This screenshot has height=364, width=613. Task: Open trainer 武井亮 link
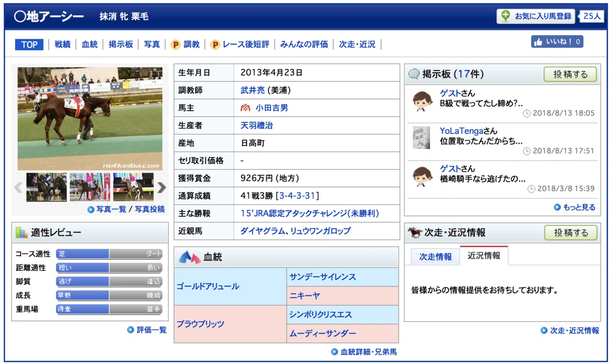click(252, 90)
